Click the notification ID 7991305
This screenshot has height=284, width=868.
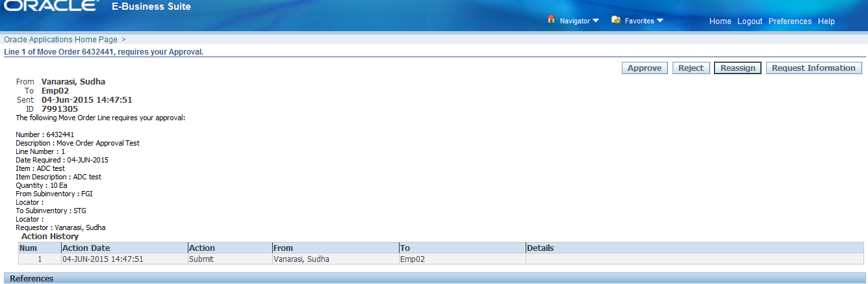click(60, 109)
